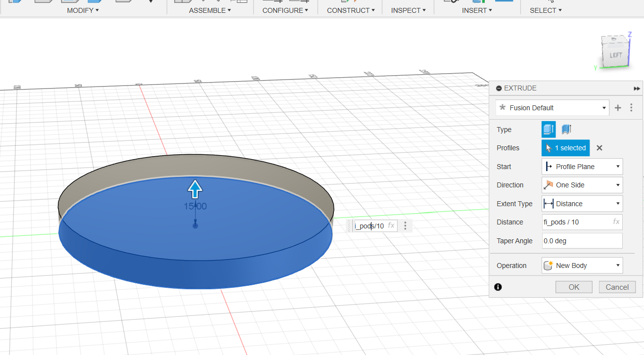Click the Taper Angle input field
Viewport: 644px width, 355px height.
[582, 241]
